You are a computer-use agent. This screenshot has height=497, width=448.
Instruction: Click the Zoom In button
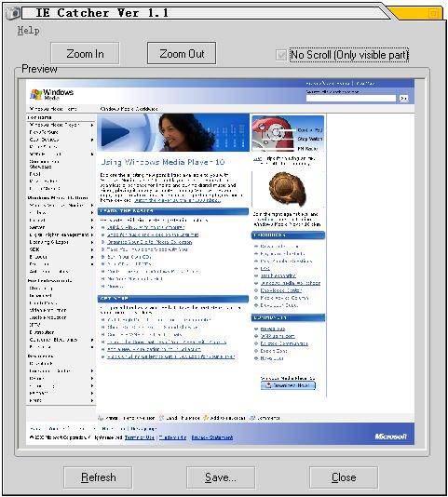tap(85, 54)
